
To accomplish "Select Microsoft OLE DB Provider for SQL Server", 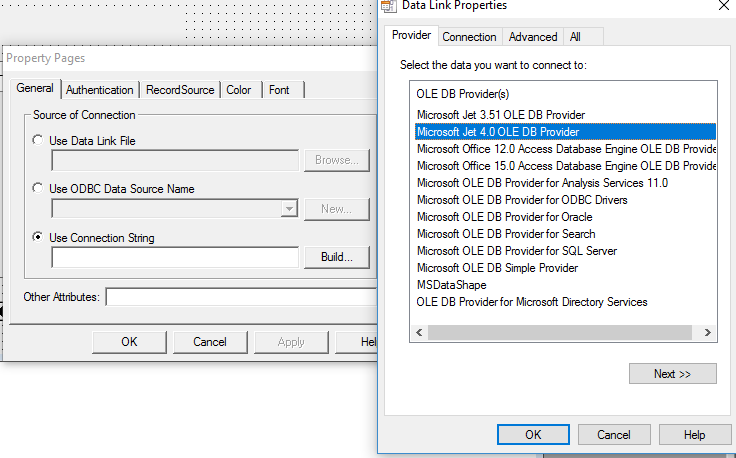I will [517, 251].
